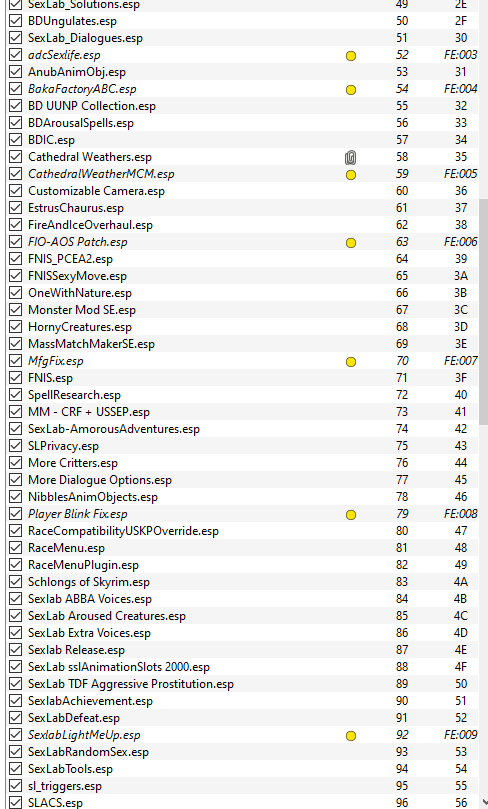Click priority value 89 in the list

pos(402,684)
